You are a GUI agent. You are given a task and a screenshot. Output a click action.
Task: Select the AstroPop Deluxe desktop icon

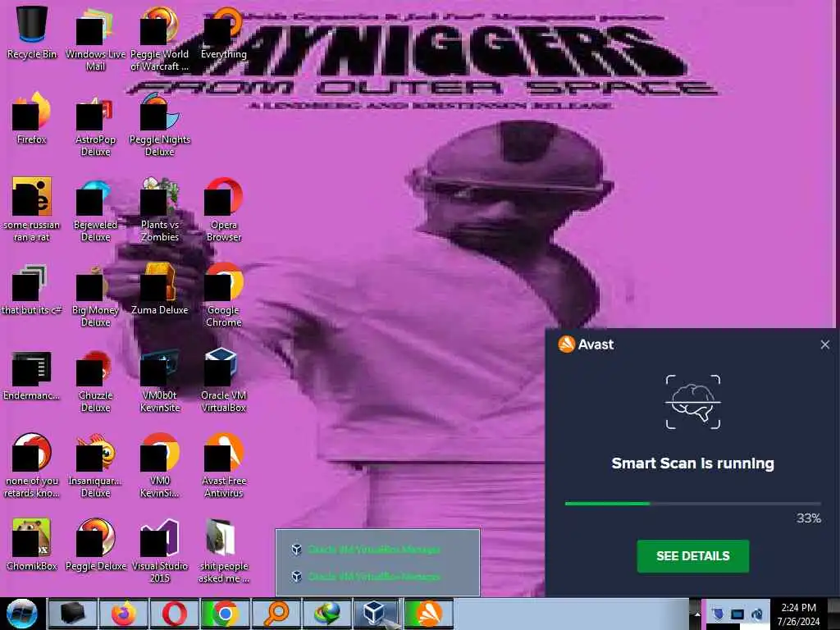click(95, 125)
